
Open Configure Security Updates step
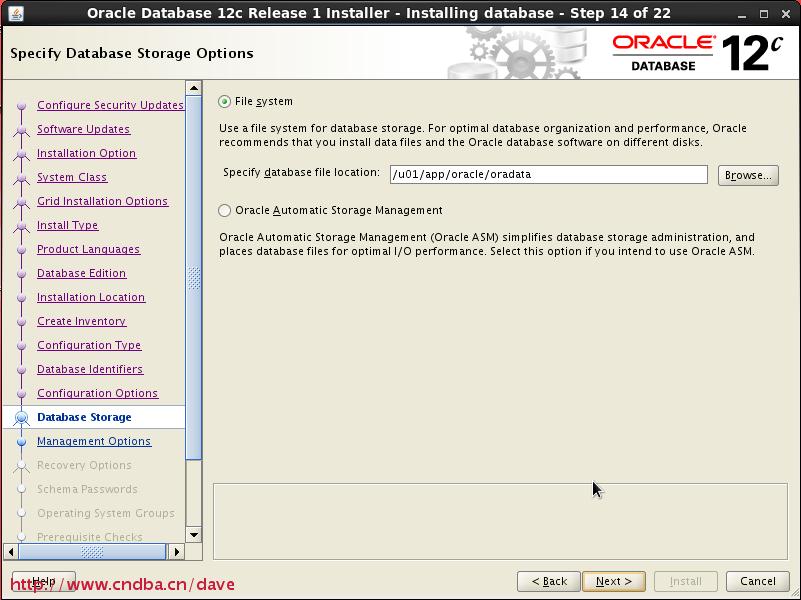click(110, 105)
